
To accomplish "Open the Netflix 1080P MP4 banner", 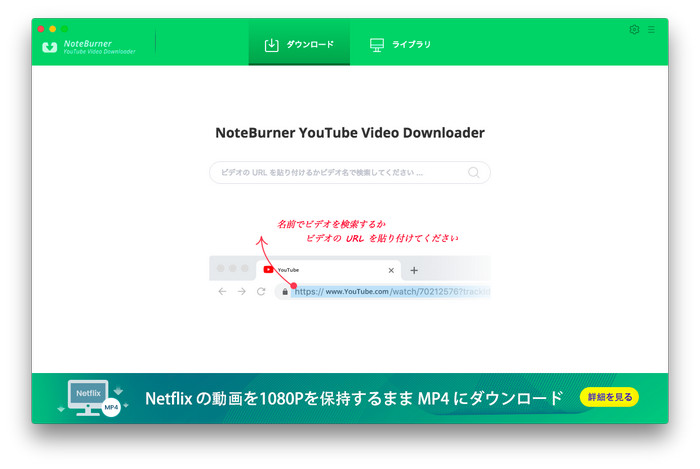I will click(x=350, y=398).
